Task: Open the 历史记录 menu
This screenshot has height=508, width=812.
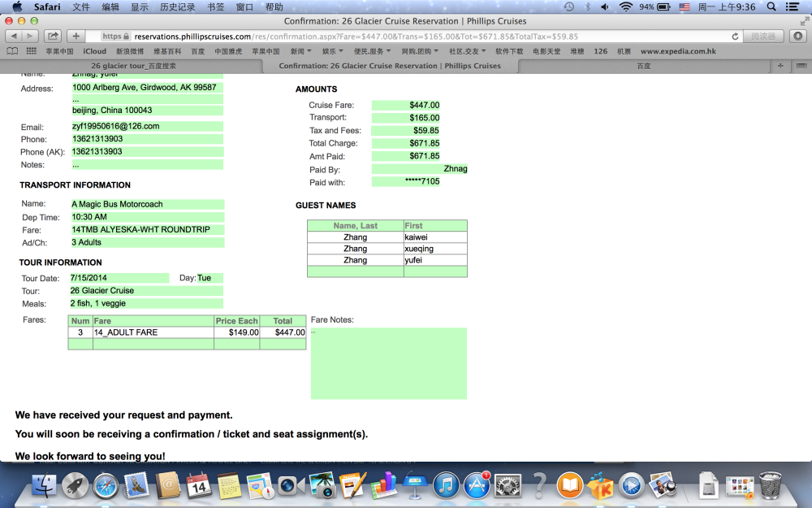Action: click(x=177, y=7)
